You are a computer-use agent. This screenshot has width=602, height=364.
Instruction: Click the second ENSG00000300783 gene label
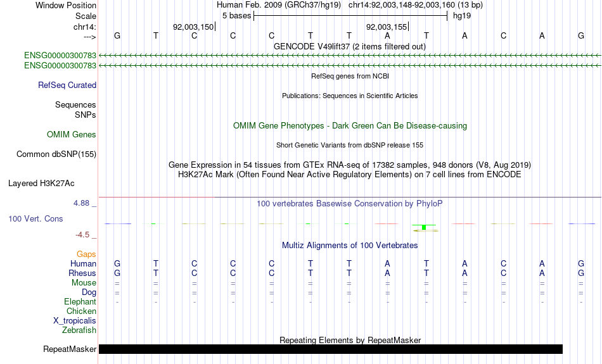pyautogui.click(x=60, y=66)
